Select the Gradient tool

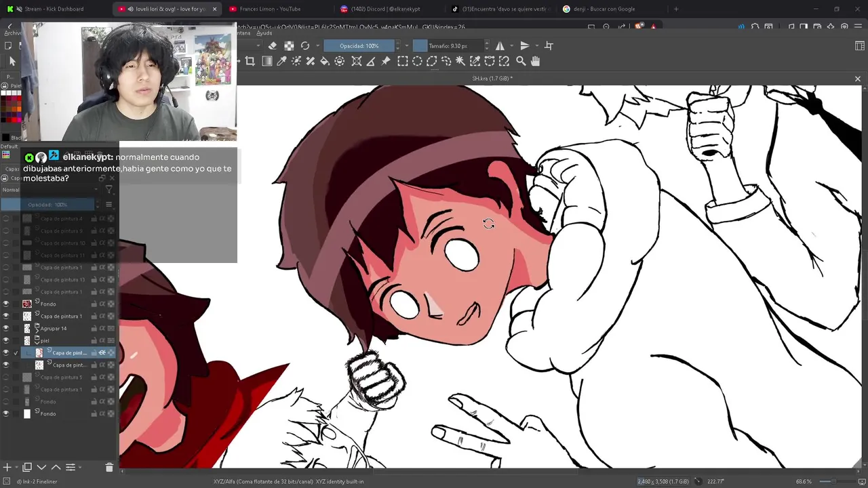click(267, 61)
